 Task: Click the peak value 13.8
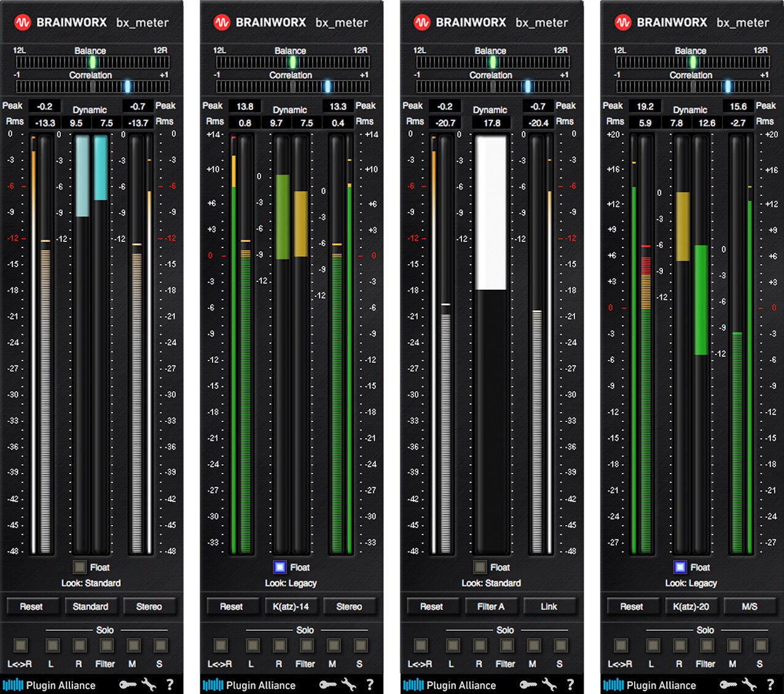coord(245,106)
